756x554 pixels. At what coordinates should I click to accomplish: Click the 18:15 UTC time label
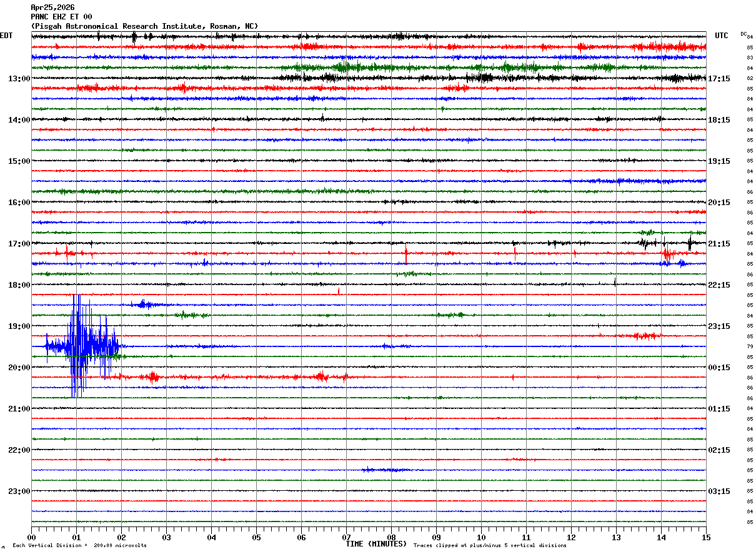pos(719,120)
